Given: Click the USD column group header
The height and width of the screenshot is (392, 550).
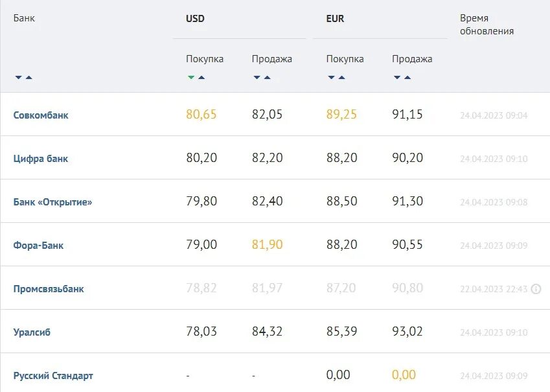Looking at the screenshot, I should pyautogui.click(x=195, y=19).
